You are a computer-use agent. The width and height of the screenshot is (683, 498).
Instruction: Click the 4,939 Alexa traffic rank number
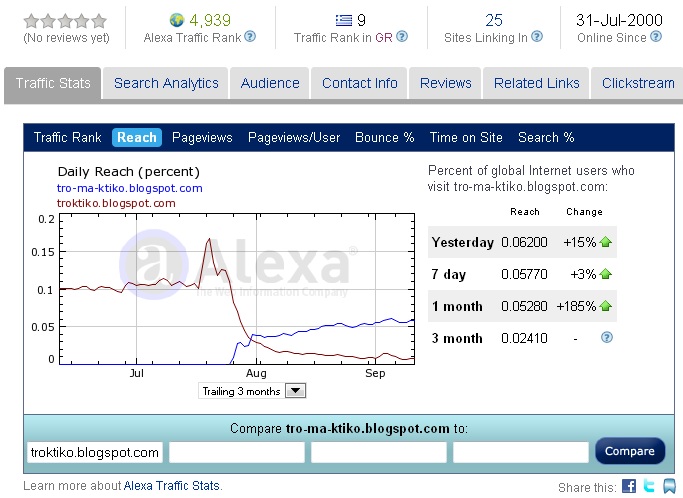coord(210,20)
